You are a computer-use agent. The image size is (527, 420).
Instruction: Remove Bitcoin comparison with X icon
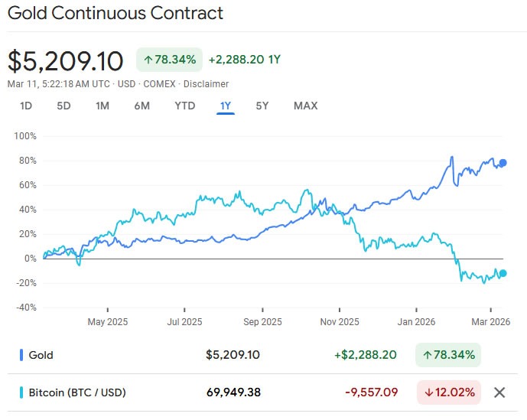pos(499,392)
